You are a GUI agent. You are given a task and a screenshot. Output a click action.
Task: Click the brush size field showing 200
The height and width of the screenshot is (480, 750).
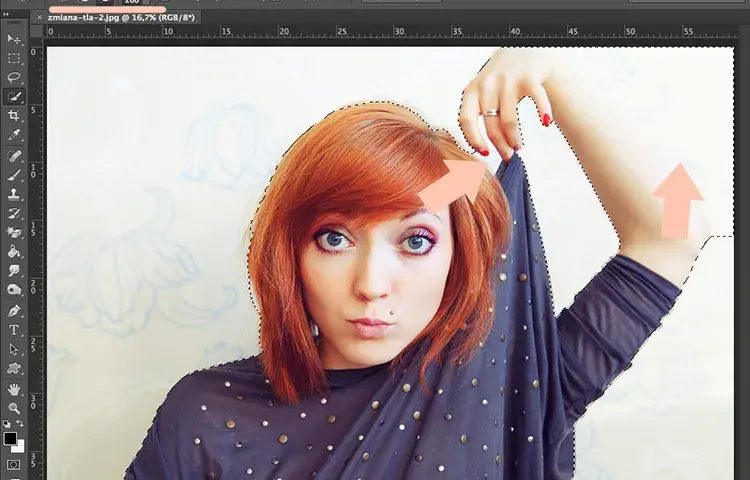click(x=132, y=2)
